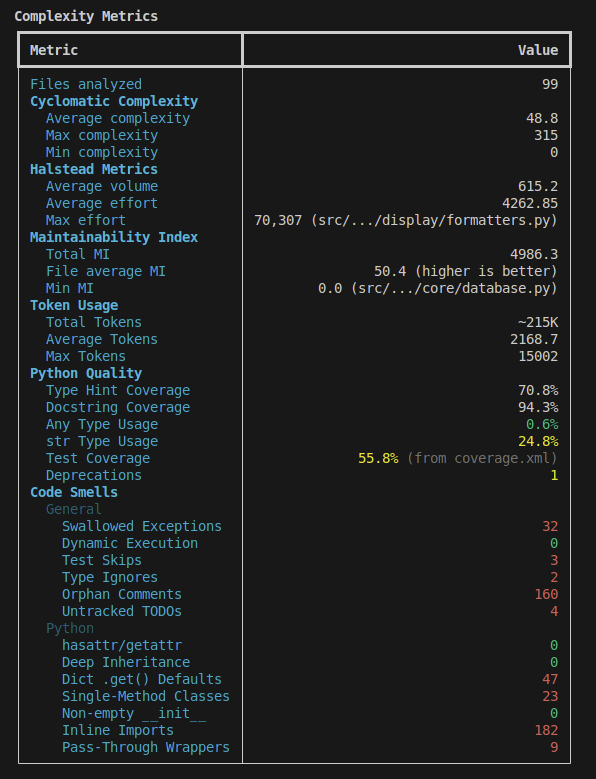Click the swallowed exceptions count 32

pyautogui.click(x=550, y=527)
